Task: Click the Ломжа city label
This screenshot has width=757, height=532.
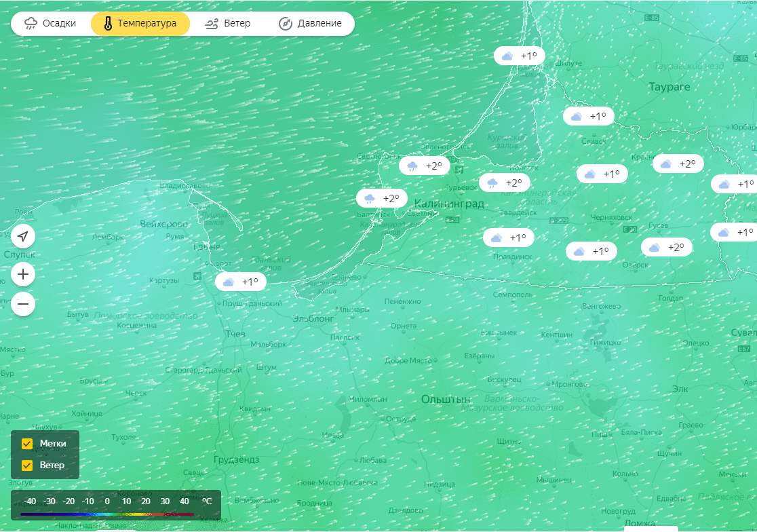Action: point(640,523)
